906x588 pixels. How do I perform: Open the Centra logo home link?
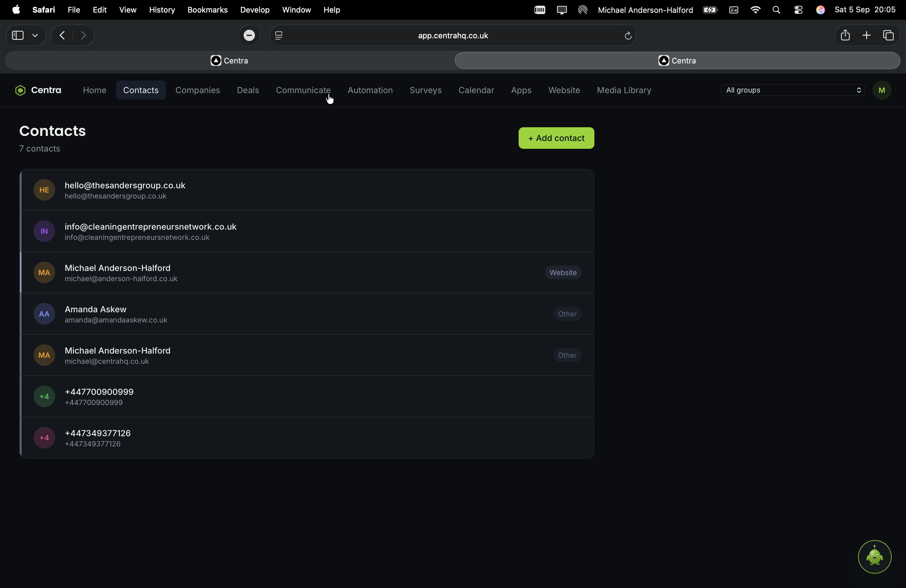(x=38, y=90)
